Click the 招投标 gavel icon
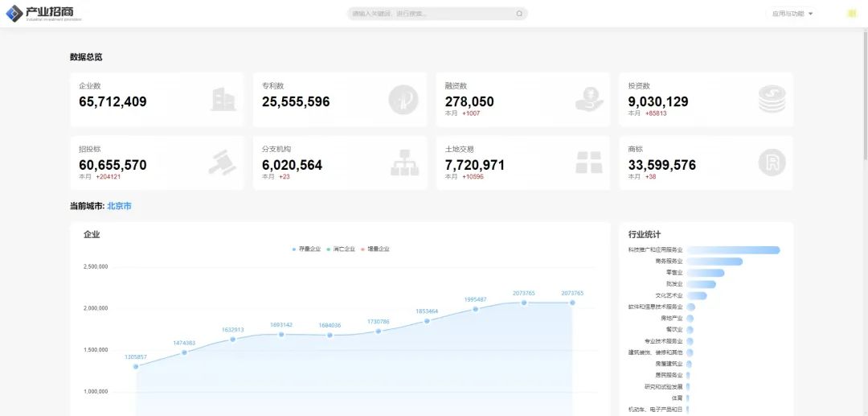Image resolution: width=868 pixels, height=416 pixels. [x=222, y=163]
